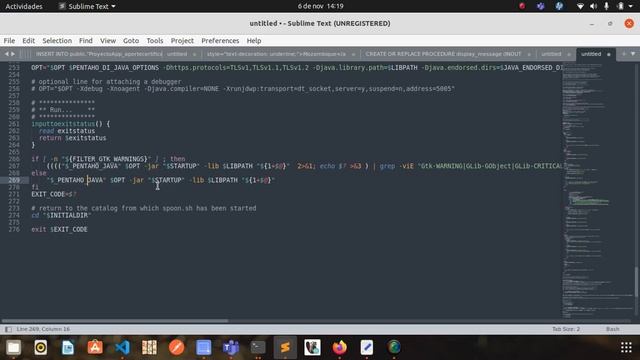Click the 'exit $EXIT_CODE' line
The height and width of the screenshot is (360, 640).
point(60,229)
